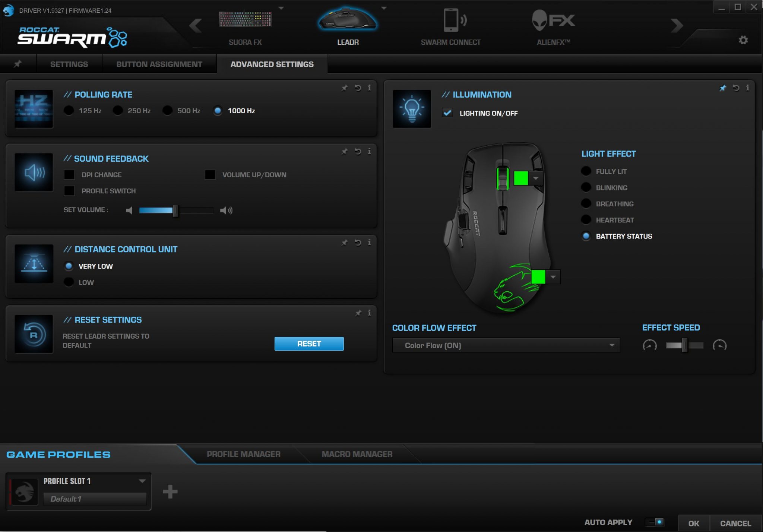
Task: Select the Swarm Connect device icon
Action: (451, 20)
